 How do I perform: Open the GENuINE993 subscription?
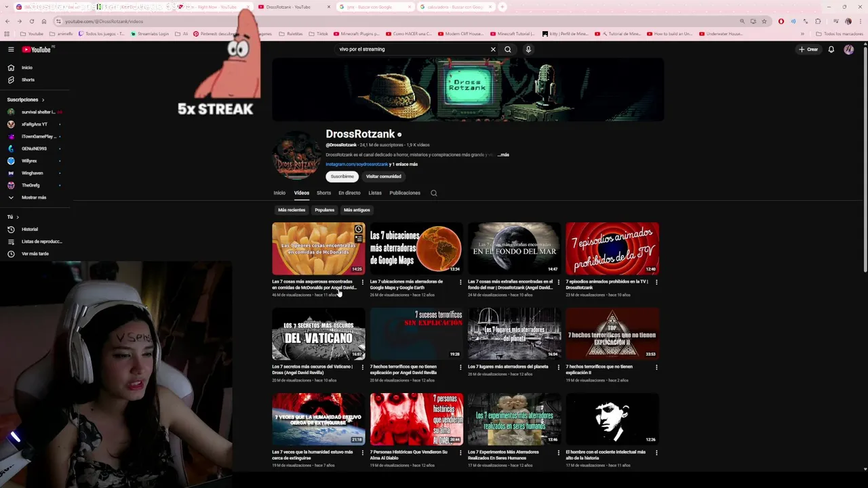pos(34,148)
